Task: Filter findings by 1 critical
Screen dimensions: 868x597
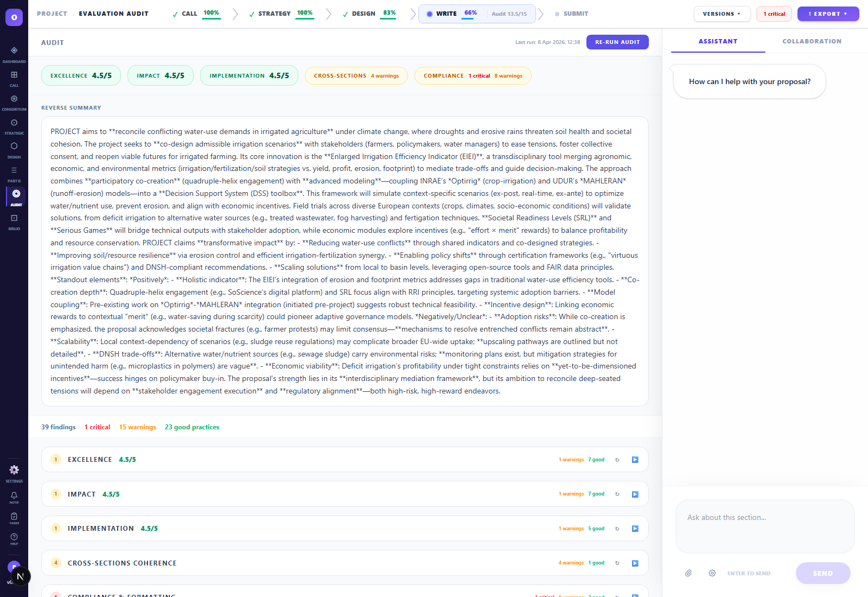Action: pyautogui.click(x=97, y=427)
